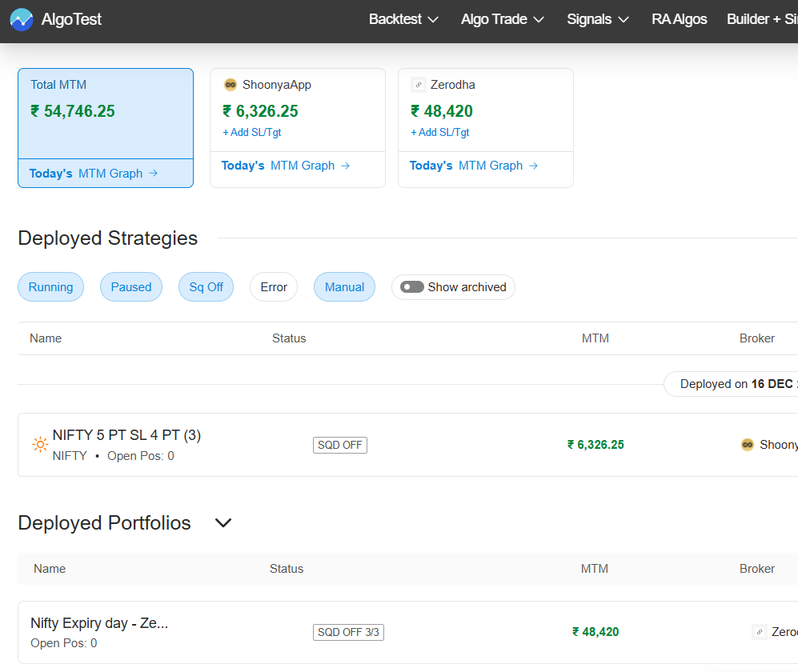The height and width of the screenshot is (672, 798).
Task: Open the Algo Trade dropdown menu
Action: pyautogui.click(x=503, y=19)
